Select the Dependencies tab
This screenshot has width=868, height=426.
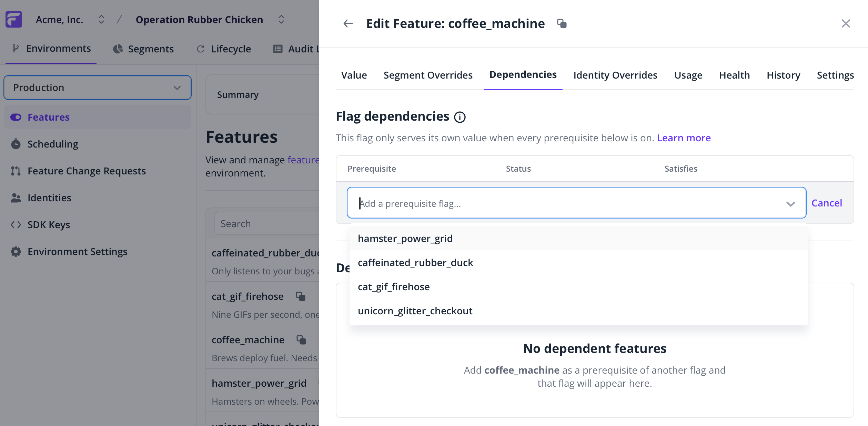click(523, 75)
